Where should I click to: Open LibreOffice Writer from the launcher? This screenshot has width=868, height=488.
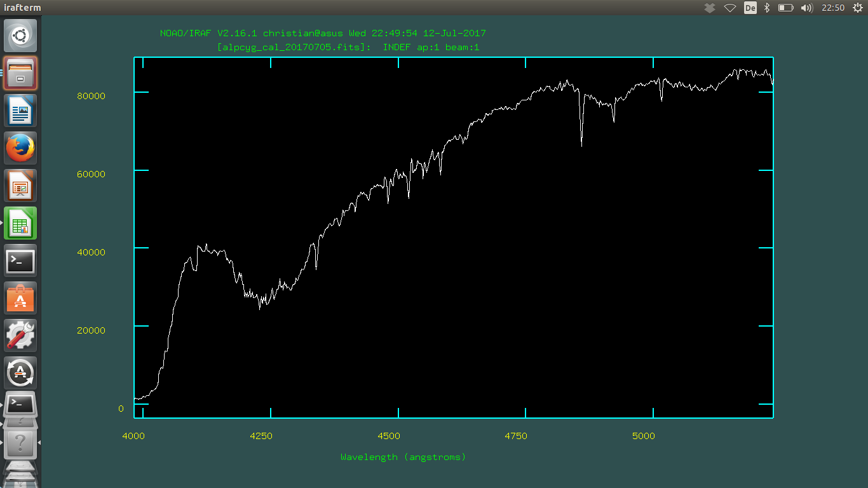(21, 111)
